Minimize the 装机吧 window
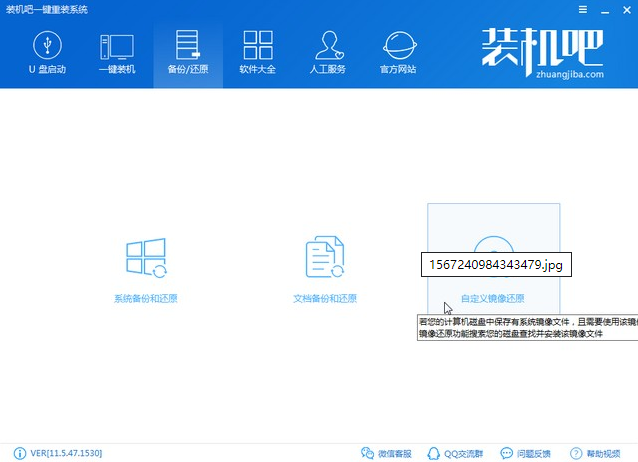This screenshot has height=462, width=638. tap(605, 11)
